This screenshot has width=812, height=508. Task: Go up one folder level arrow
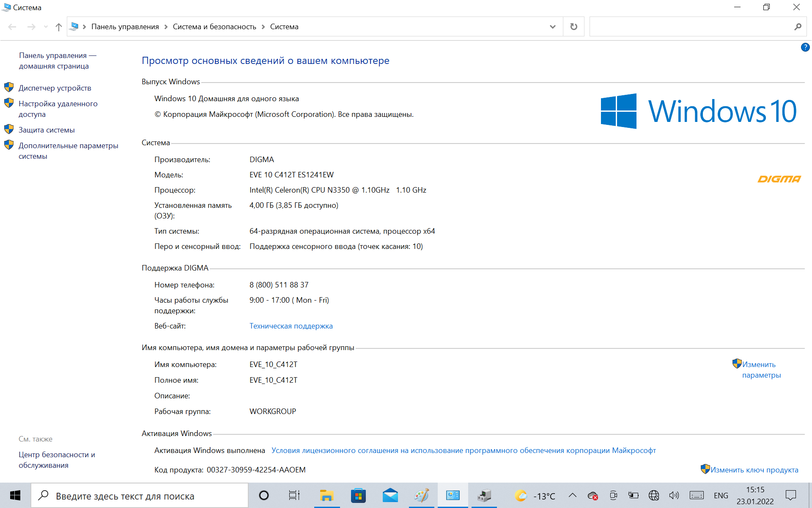click(x=58, y=27)
